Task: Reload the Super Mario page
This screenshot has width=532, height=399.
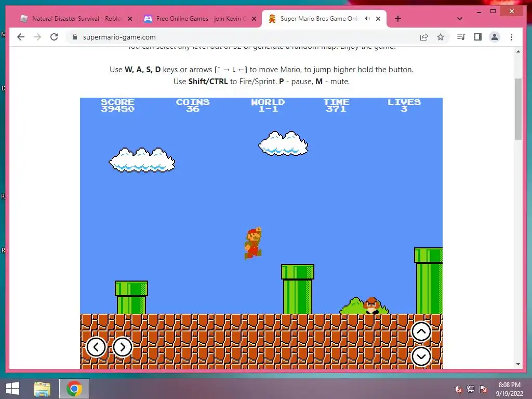Action: (x=54, y=37)
